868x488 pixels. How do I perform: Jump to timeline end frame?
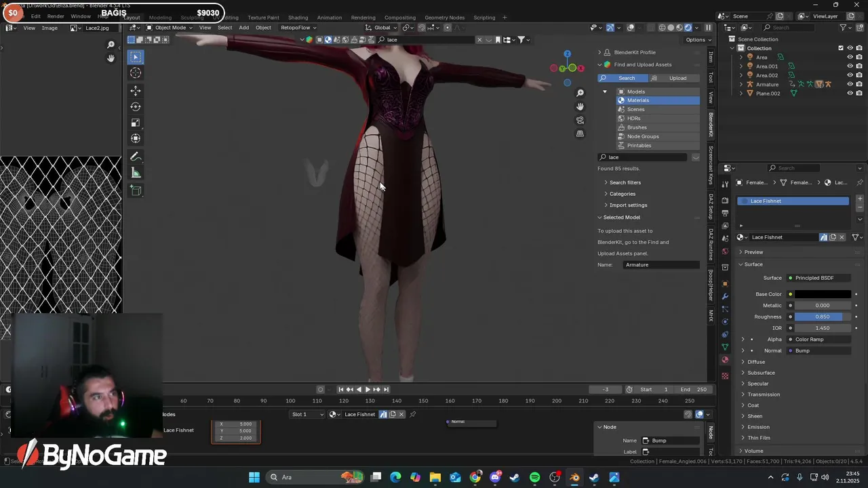(x=386, y=389)
